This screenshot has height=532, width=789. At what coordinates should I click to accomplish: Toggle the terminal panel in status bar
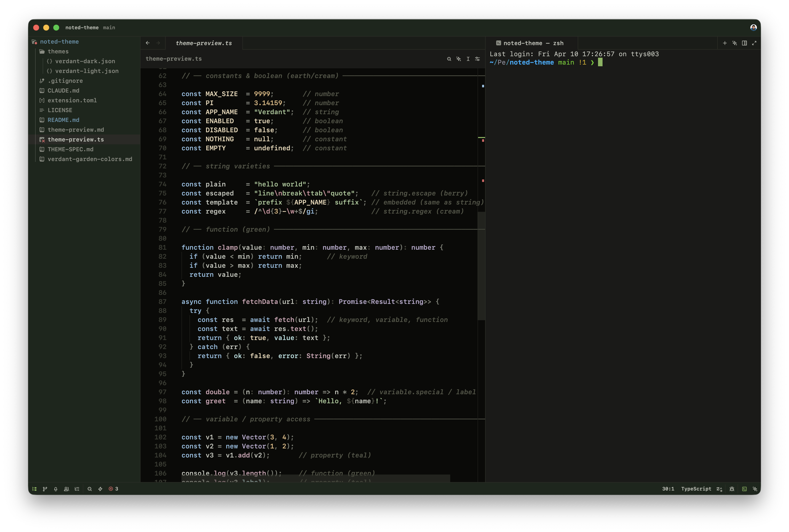click(744, 489)
